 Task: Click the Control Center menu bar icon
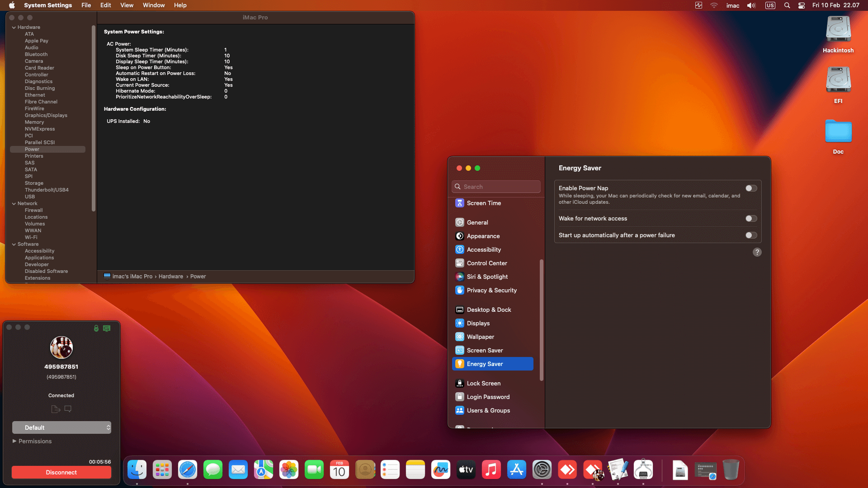tap(801, 5)
